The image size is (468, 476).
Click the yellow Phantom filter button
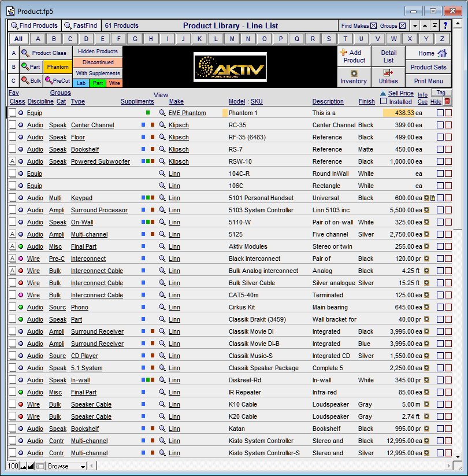(58, 67)
